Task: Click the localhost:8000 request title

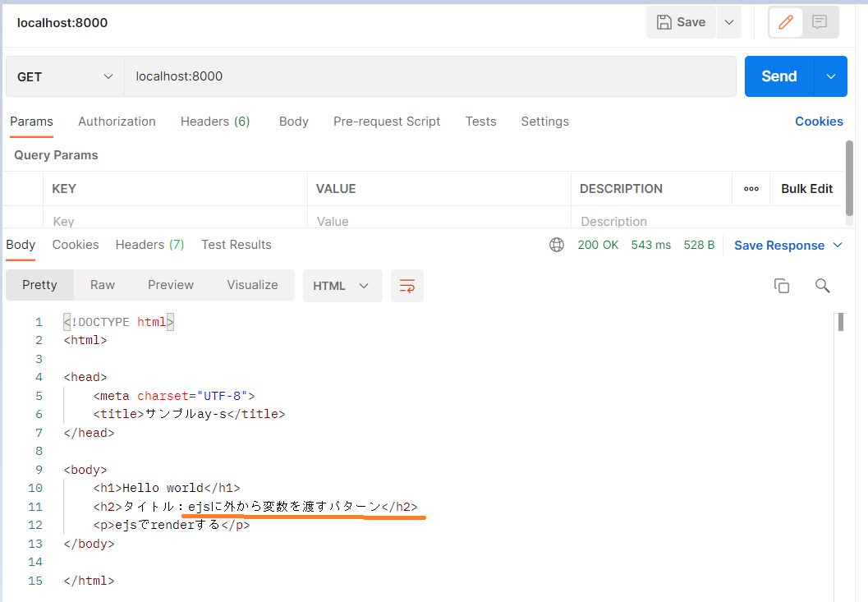Action: coord(62,23)
